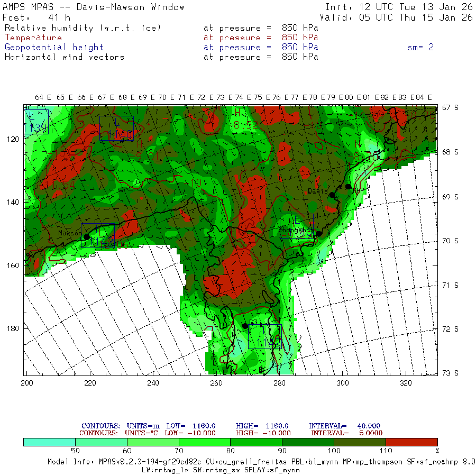Image resolution: width=476 pixels, height=476 pixels.
Task: Click the '-9.01' temperature label
Action: [144, 157]
